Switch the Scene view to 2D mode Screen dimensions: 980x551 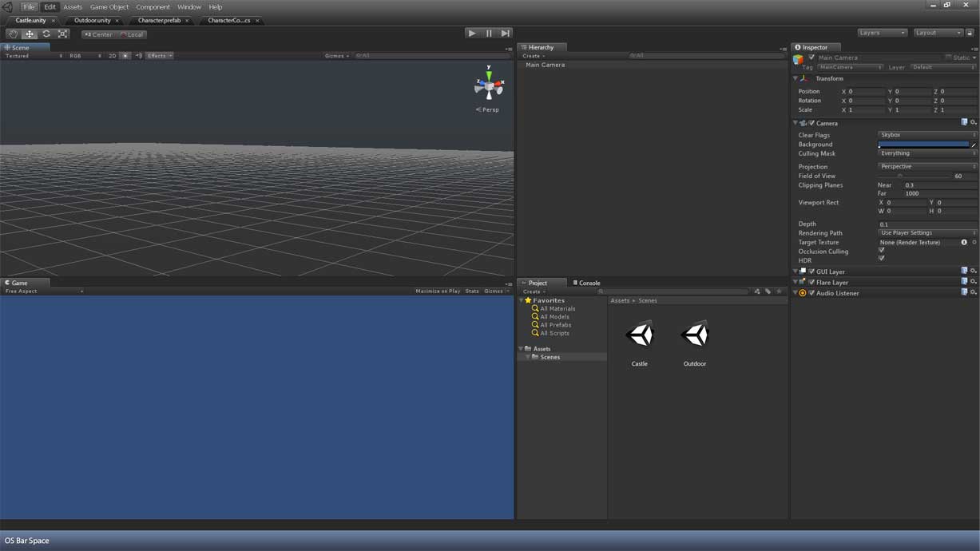(x=110, y=55)
